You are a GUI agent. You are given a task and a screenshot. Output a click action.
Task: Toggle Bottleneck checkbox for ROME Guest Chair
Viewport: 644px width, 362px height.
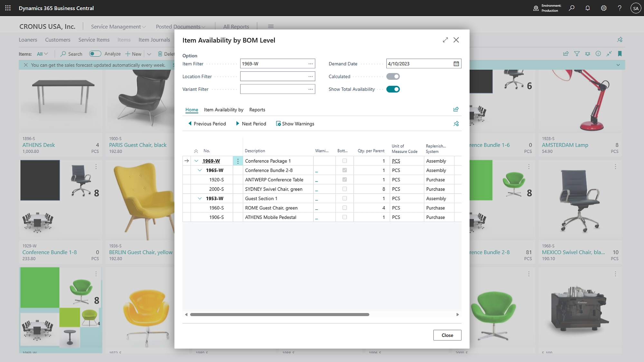(x=345, y=208)
